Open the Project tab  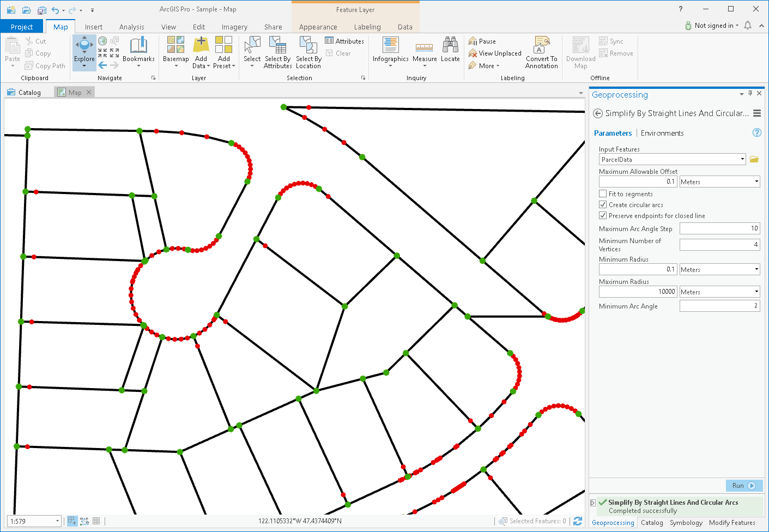[22, 27]
